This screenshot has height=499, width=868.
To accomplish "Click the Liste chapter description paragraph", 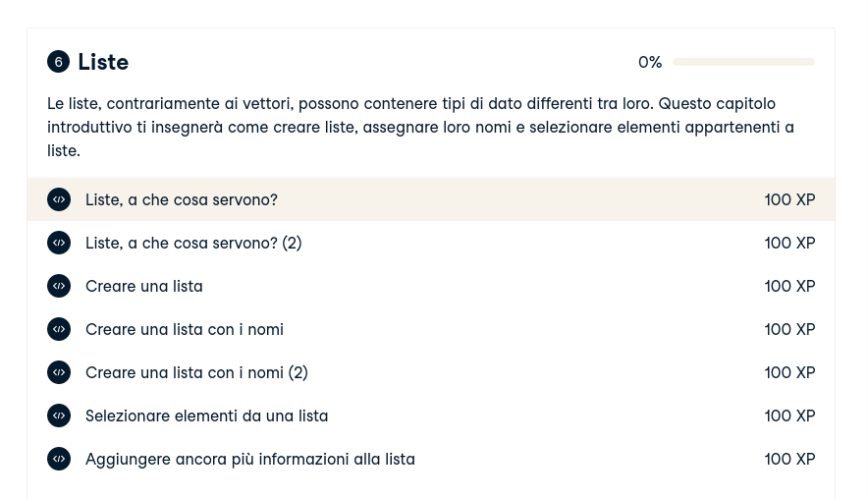I will 422,127.
